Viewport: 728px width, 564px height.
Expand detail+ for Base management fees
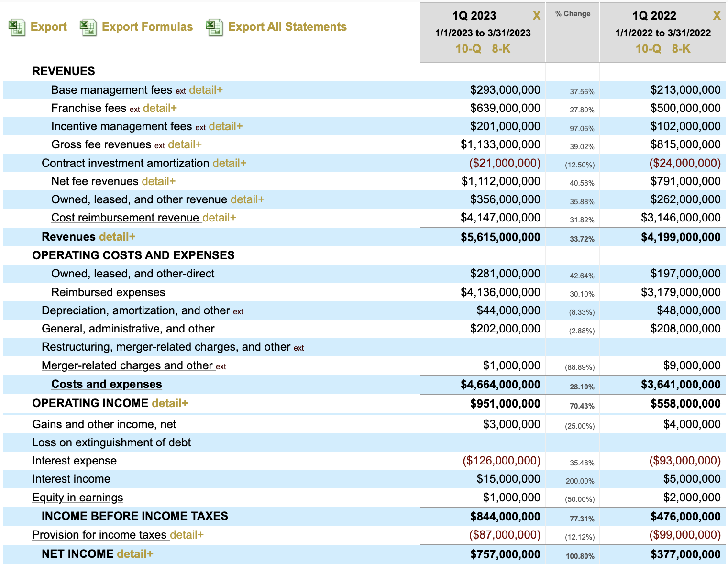pos(206,90)
